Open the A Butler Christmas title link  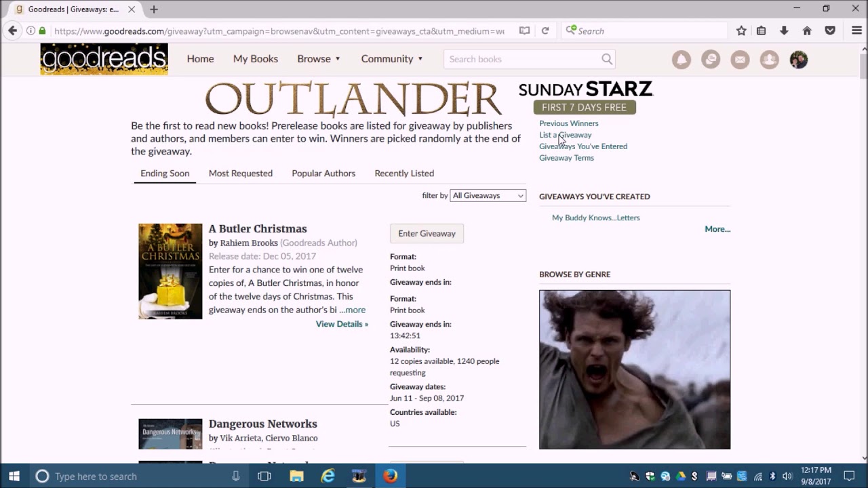click(x=258, y=229)
